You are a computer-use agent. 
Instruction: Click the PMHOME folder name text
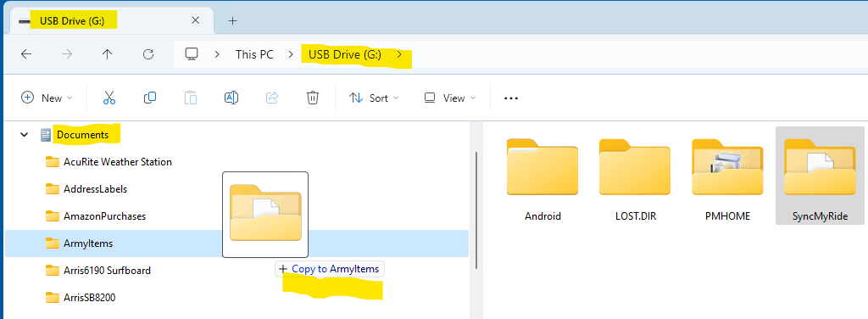[727, 216]
